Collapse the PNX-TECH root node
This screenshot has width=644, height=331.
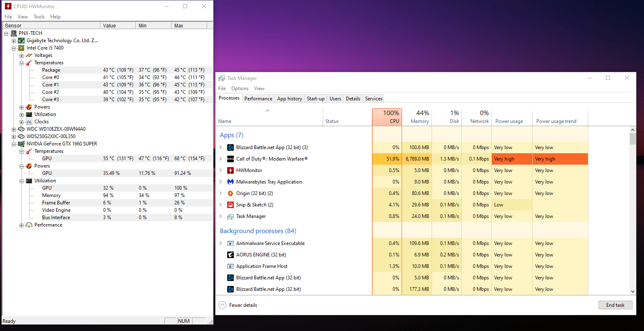pos(6,34)
